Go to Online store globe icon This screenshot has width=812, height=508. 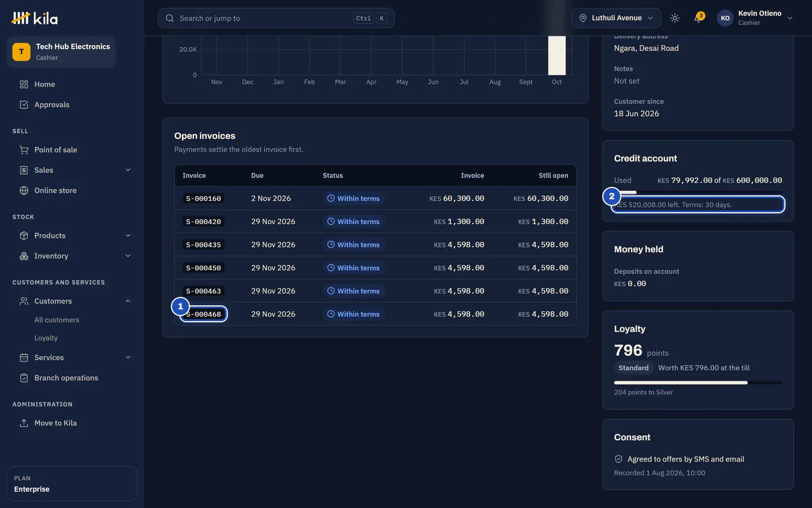24,190
